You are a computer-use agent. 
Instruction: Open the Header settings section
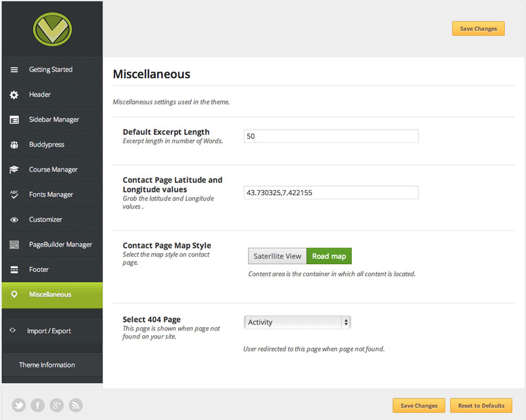[53, 95]
